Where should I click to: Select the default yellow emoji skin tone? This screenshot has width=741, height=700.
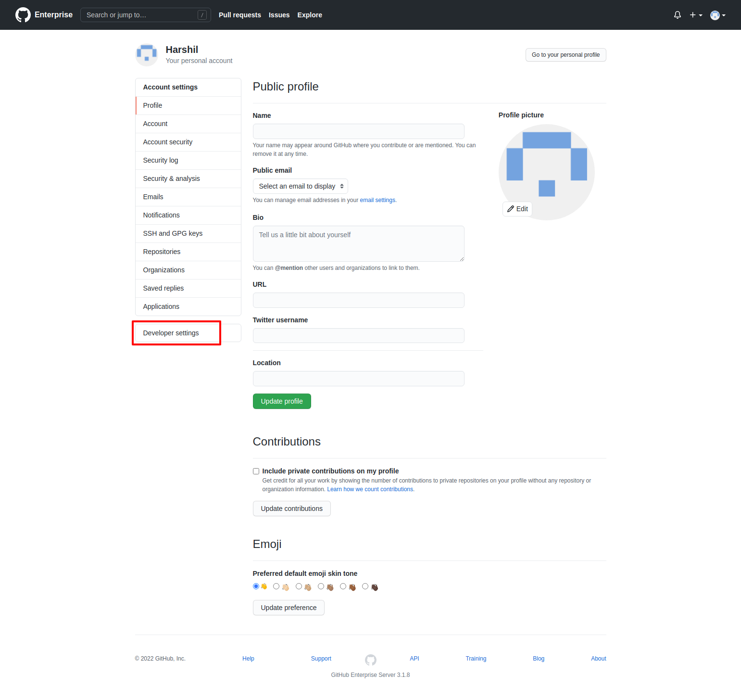256,586
